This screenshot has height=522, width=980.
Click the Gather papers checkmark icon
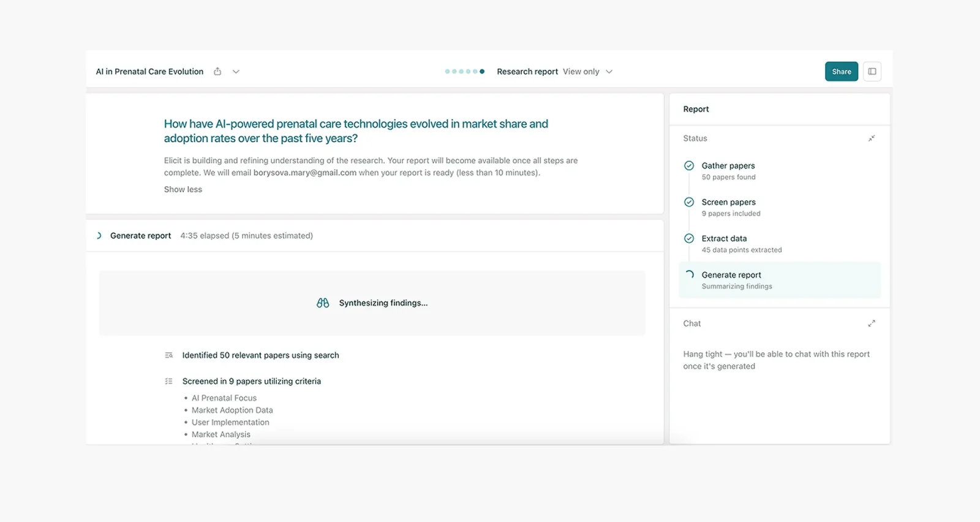coord(689,165)
